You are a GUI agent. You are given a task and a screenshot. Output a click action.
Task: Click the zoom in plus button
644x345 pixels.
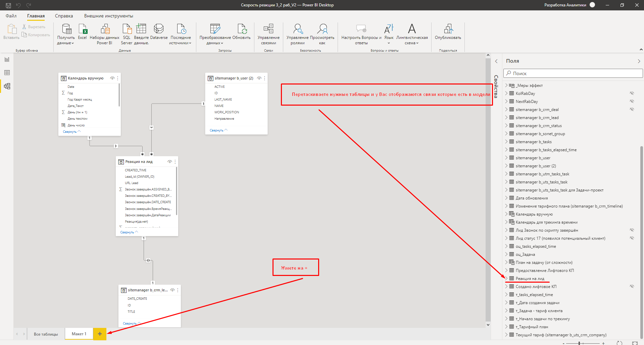(x=603, y=343)
